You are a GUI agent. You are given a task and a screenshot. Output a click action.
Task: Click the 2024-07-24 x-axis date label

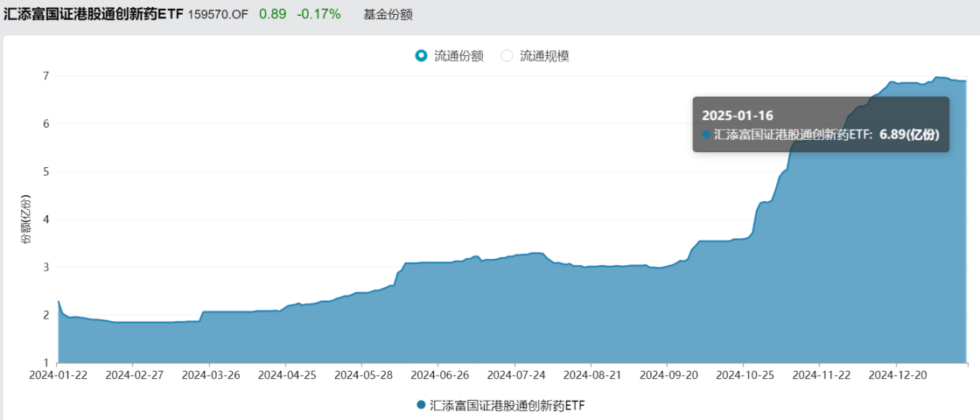[515, 374]
